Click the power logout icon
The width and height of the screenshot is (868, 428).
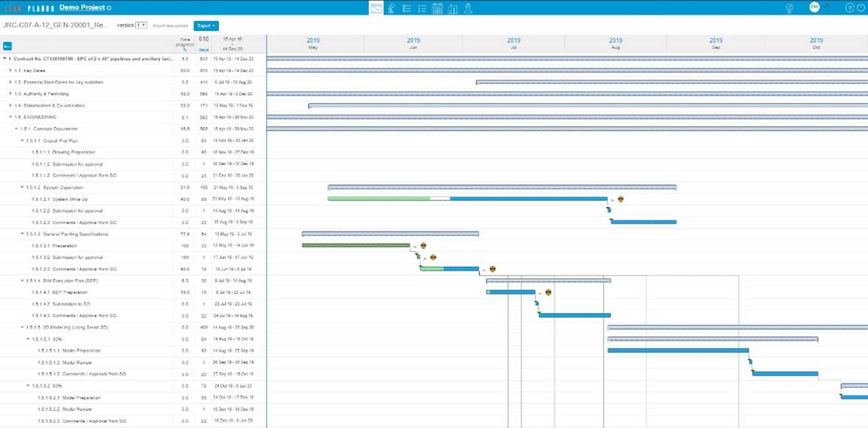point(861,8)
